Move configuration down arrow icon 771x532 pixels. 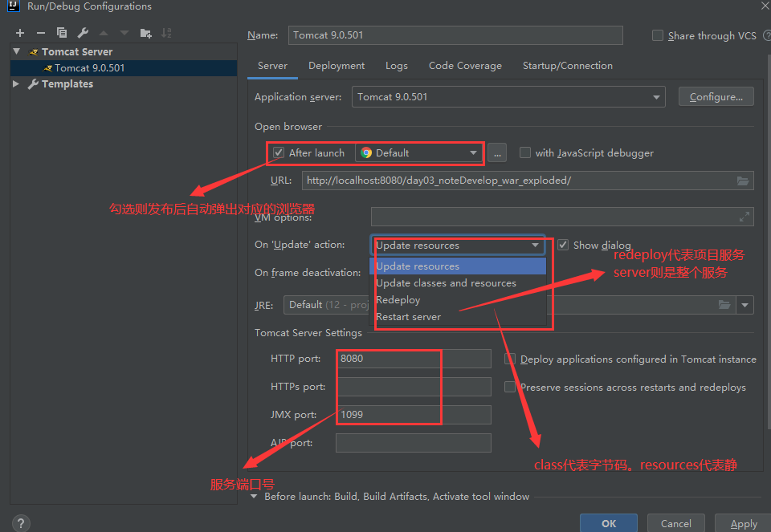[x=124, y=33]
